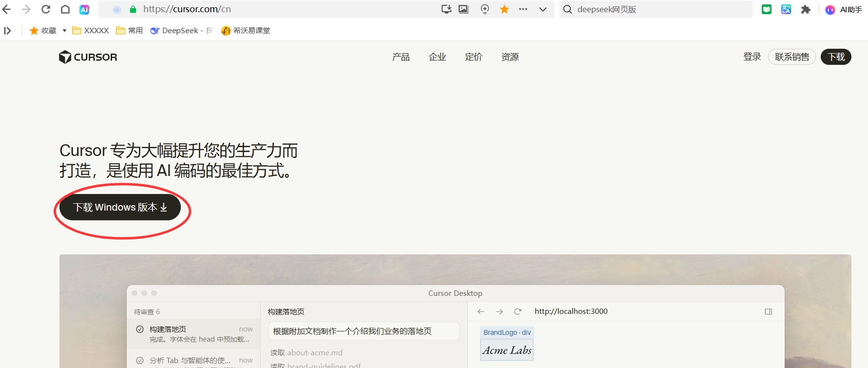Open the 常用 bookmark folder
This screenshot has width=868, height=368.
tap(129, 31)
